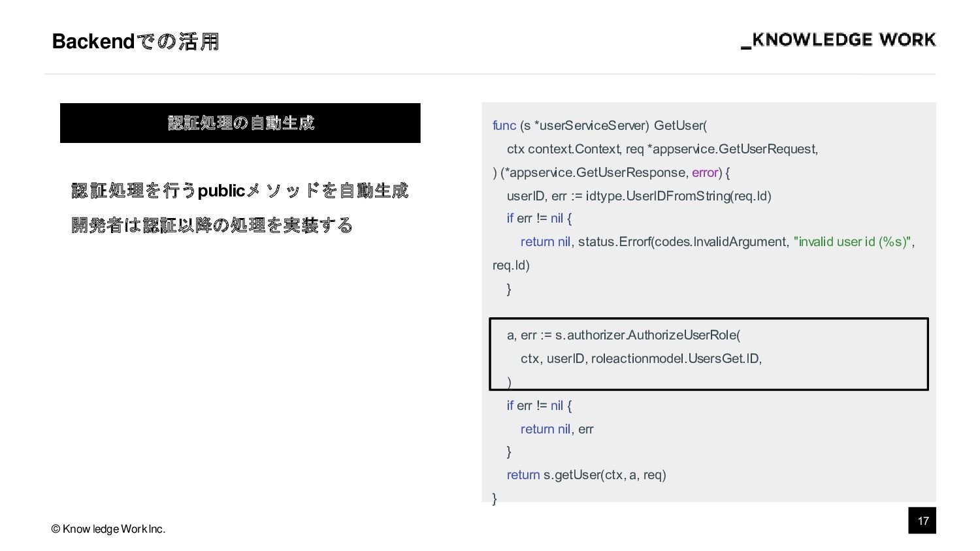Click the page number 17 box
This screenshot has width=980, height=551.
[923, 520]
